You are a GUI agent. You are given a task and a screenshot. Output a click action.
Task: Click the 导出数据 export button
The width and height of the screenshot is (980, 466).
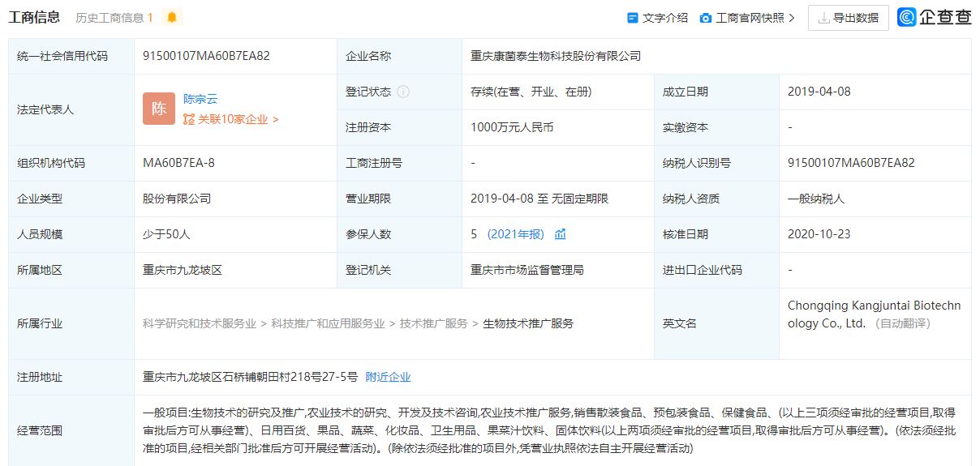pos(849,18)
